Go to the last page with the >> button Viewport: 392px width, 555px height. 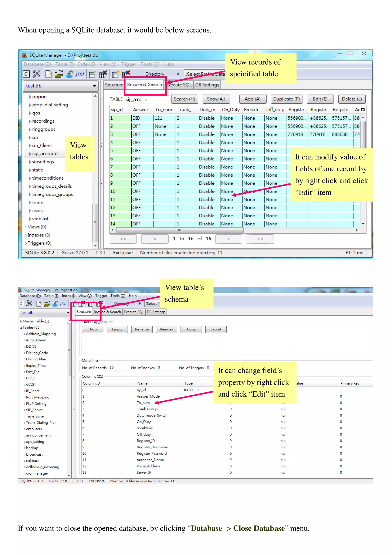coord(260,239)
